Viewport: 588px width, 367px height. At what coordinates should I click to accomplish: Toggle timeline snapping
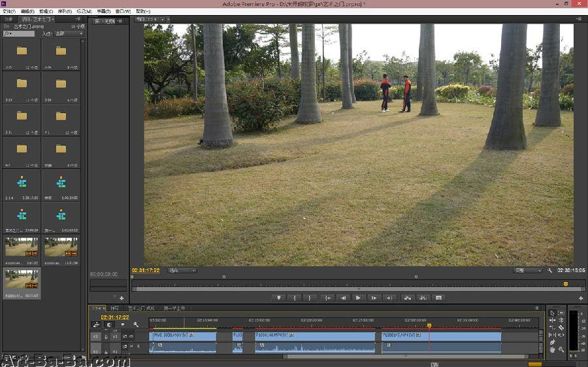tap(109, 324)
